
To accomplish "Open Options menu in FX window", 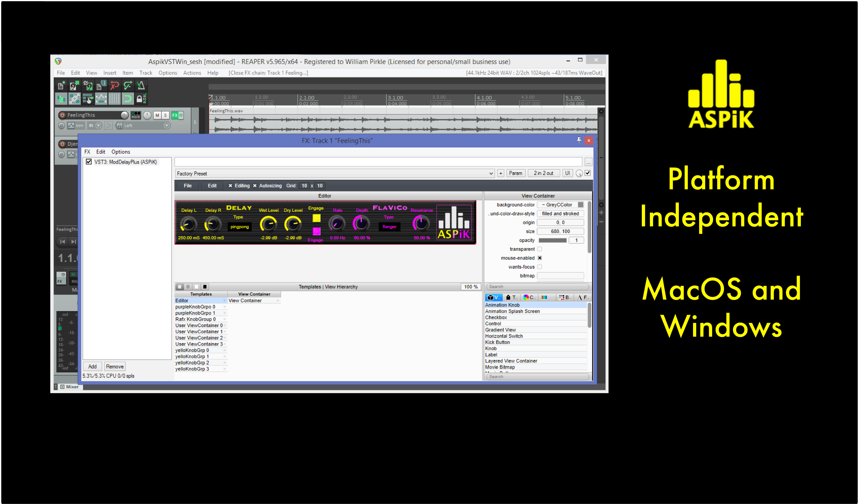I will (121, 152).
